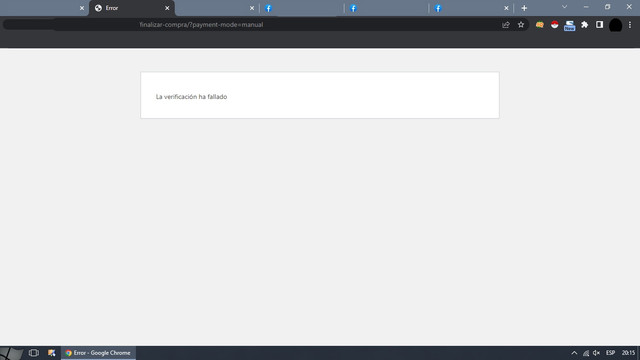Open the Extensions puzzle piece menu

point(584,25)
